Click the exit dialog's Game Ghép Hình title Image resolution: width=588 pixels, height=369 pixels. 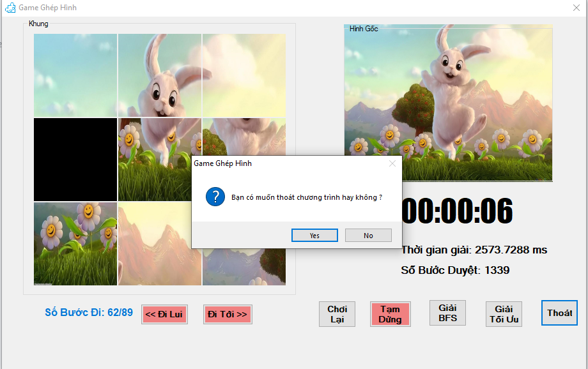(x=223, y=163)
